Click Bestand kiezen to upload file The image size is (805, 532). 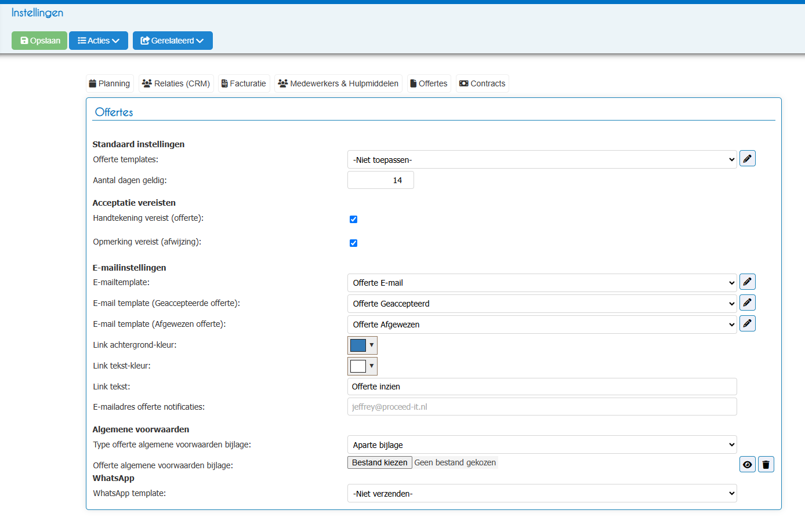tap(380, 462)
